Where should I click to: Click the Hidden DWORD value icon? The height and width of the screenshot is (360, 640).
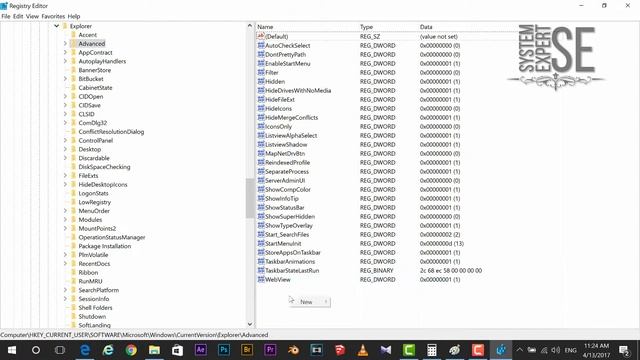click(x=261, y=81)
